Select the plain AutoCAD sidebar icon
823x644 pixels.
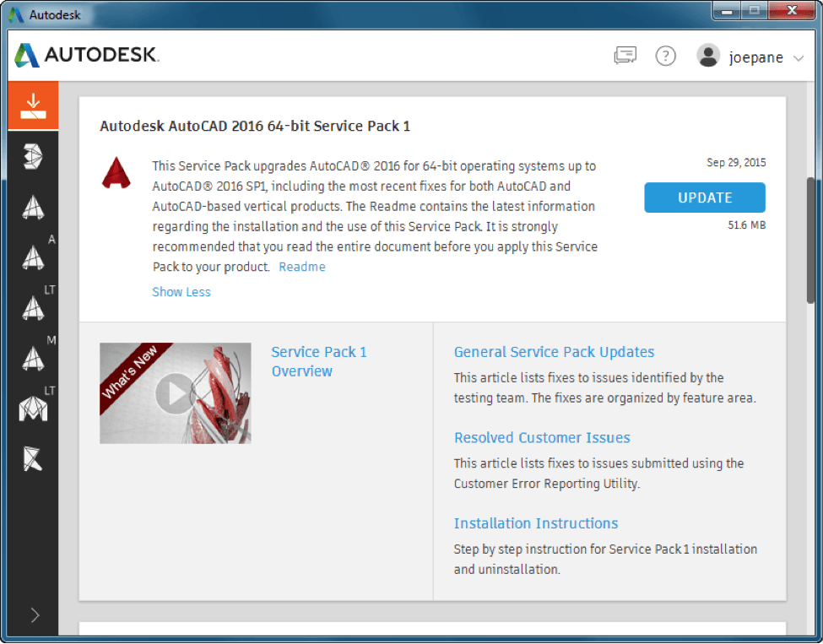[x=33, y=208]
